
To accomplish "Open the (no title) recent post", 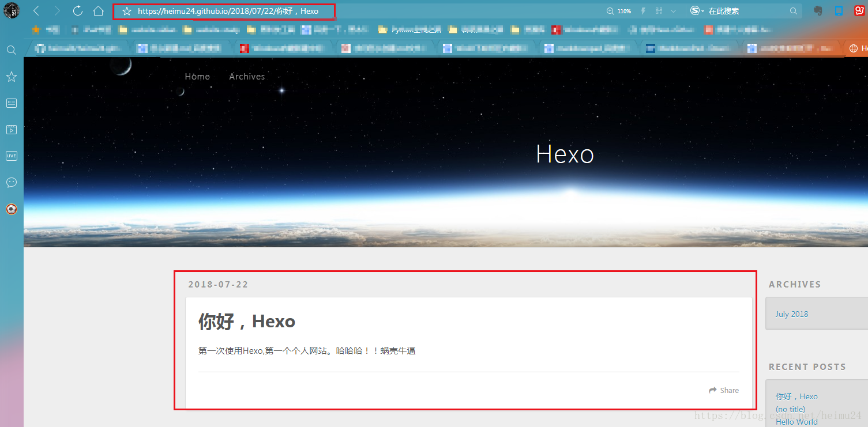I will [790, 409].
